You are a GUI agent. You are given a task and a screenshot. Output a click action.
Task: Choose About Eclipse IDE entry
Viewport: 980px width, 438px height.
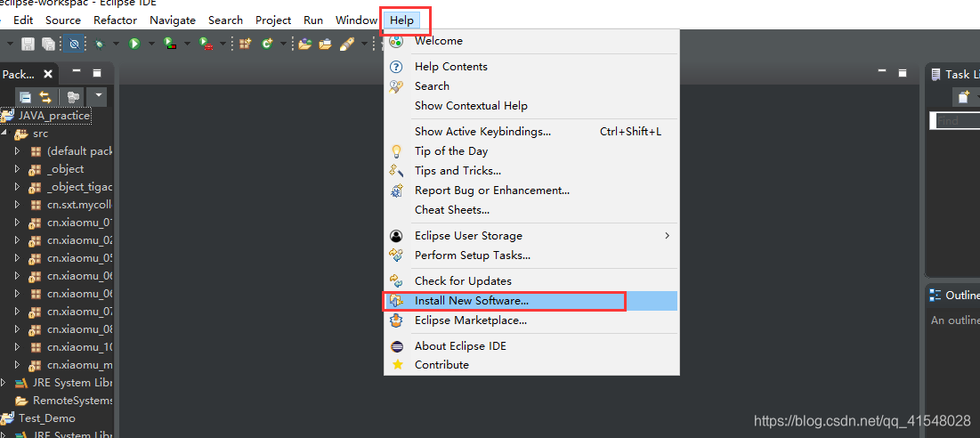pos(530,346)
